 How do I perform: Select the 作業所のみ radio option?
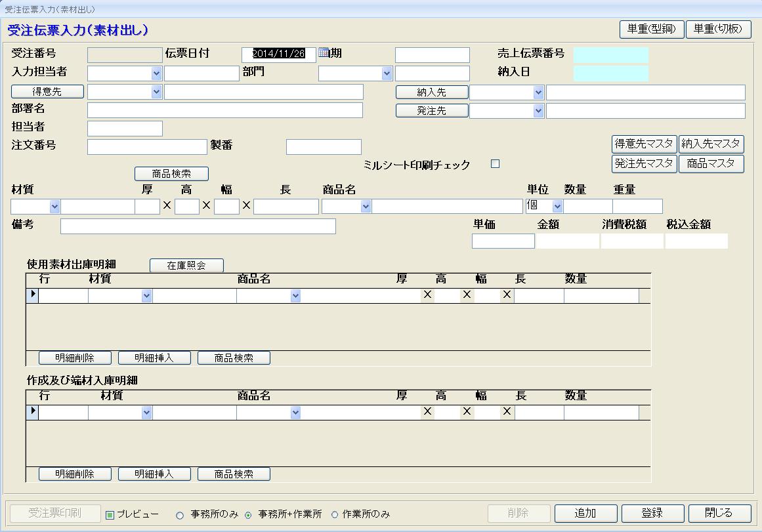tap(335, 515)
